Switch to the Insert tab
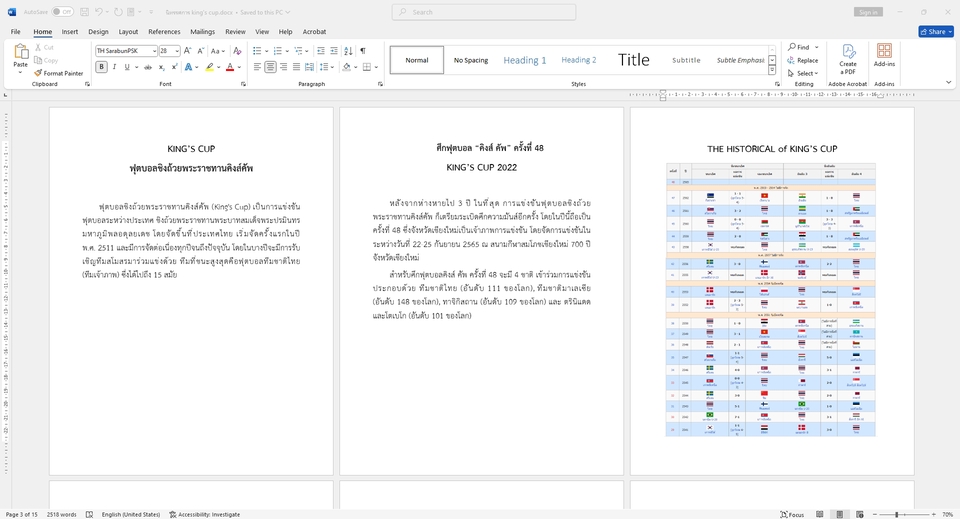Image resolution: width=960 pixels, height=519 pixels. 70,32
